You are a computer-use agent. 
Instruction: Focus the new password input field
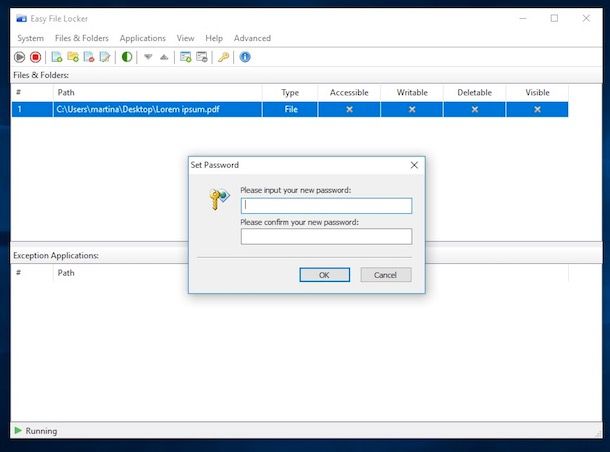coord(326,206)
